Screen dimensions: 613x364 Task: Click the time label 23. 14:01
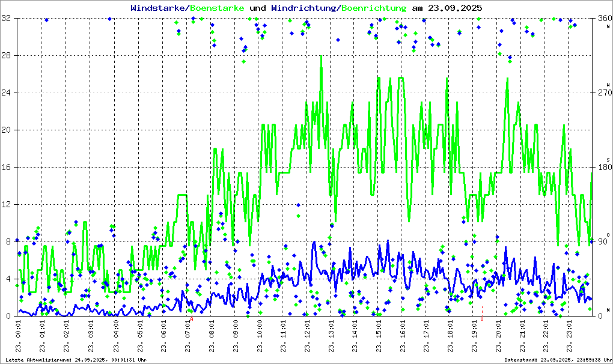355,336
